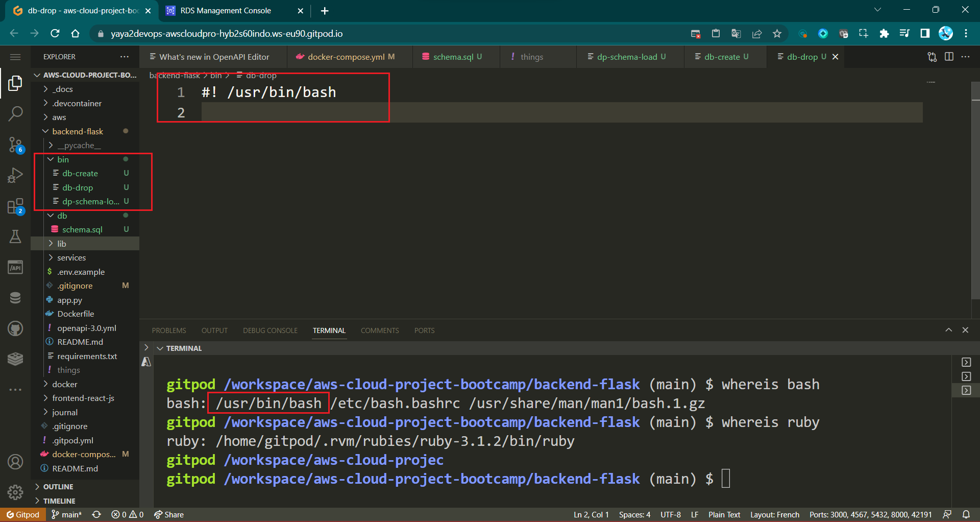Image resolution: width=980 pixels, height=522 pixels.
Task: Change Plain Text language mode
Action: point(724,514)
